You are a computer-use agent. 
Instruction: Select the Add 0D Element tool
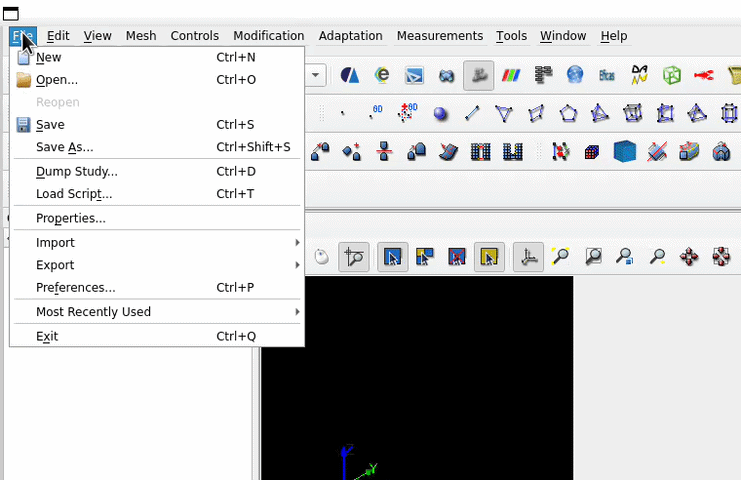(x=375, y=113)
